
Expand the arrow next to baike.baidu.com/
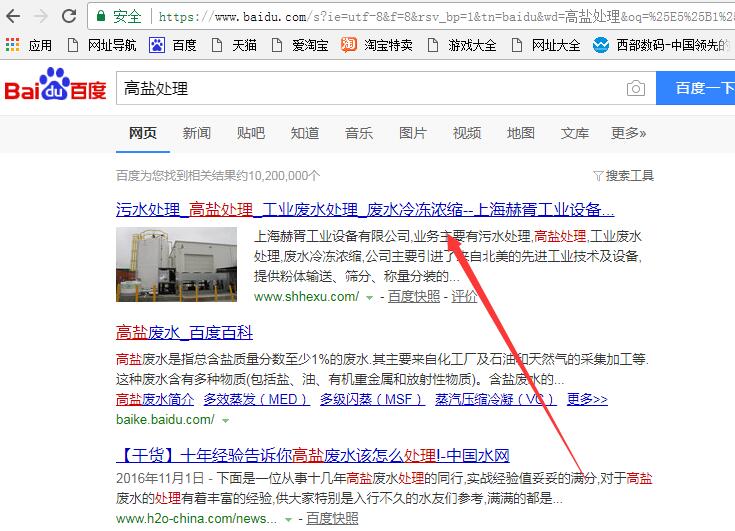point(225,420)
